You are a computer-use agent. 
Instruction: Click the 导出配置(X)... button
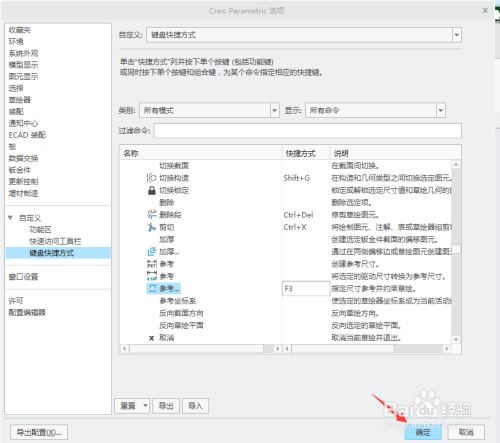pyautogui.click(x=39, y=432)
